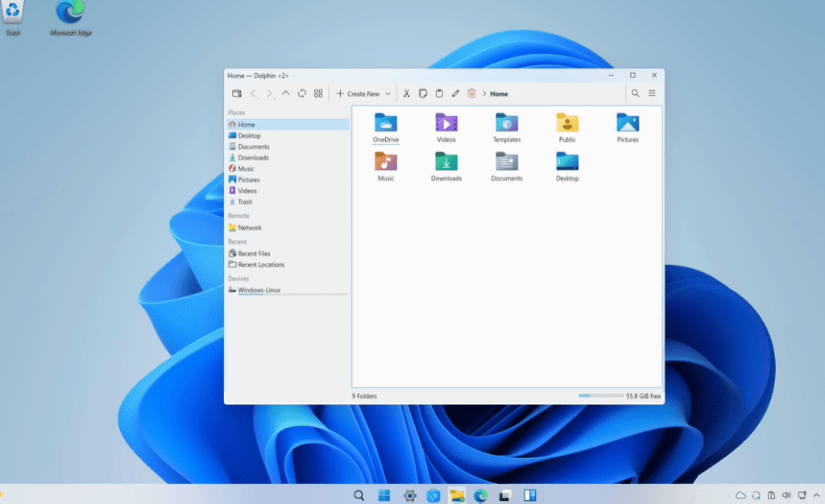The height and width of the screenshot is (504, 825).
Task: Go up one folder level
Action: click(285, 93)
